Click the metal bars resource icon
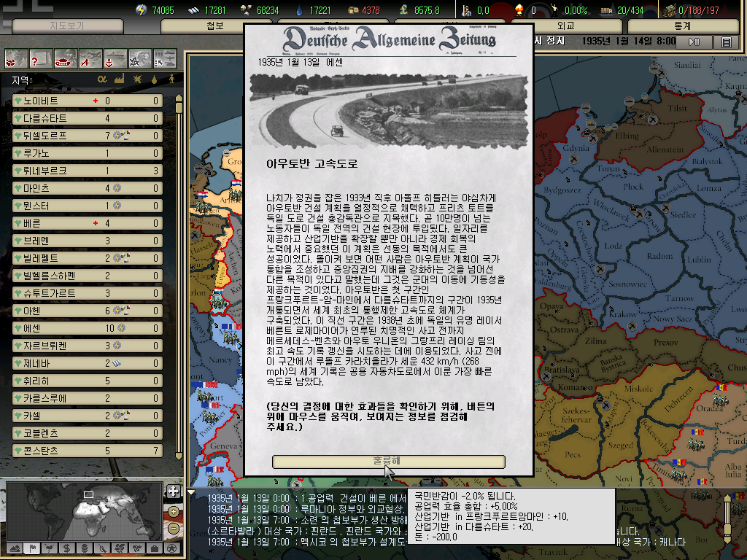Screen dimensions: 747x560 193,10
